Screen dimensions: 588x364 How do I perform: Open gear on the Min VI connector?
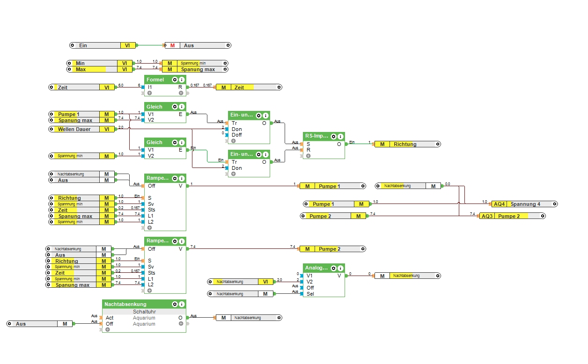[x=69, y=63]
